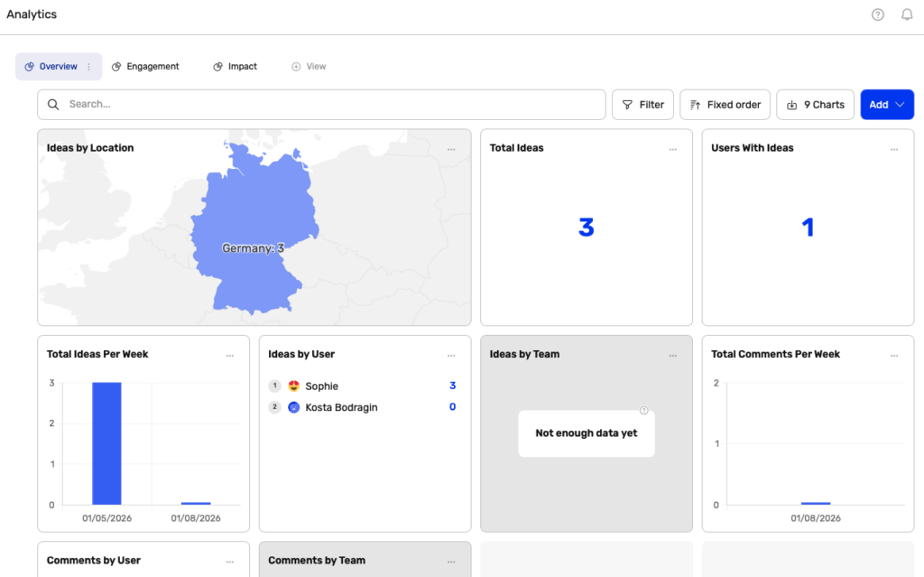Click the 9 Charts export button
924x577 pixels.
pos(815,105)
